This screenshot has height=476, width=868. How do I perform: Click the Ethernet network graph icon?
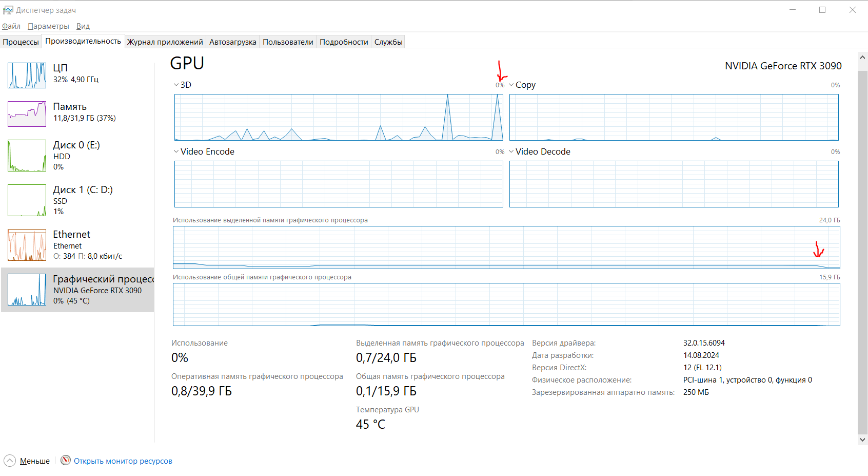pyautogui.click(x=27, y=245)
